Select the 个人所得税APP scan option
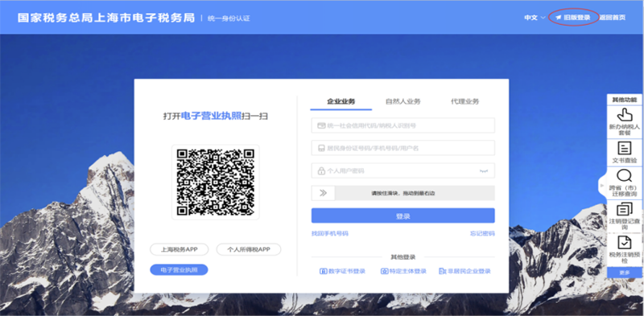The image size is (644, 316). point(249,249)
